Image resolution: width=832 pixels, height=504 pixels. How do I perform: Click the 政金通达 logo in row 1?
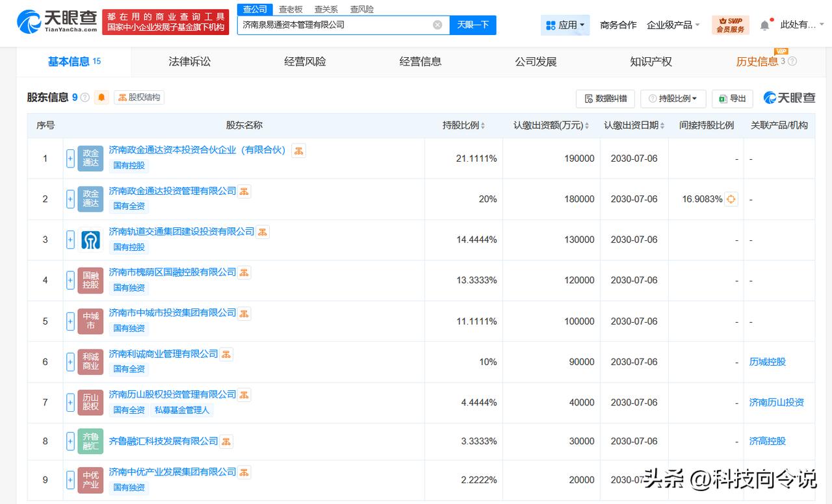pos(90,158)
